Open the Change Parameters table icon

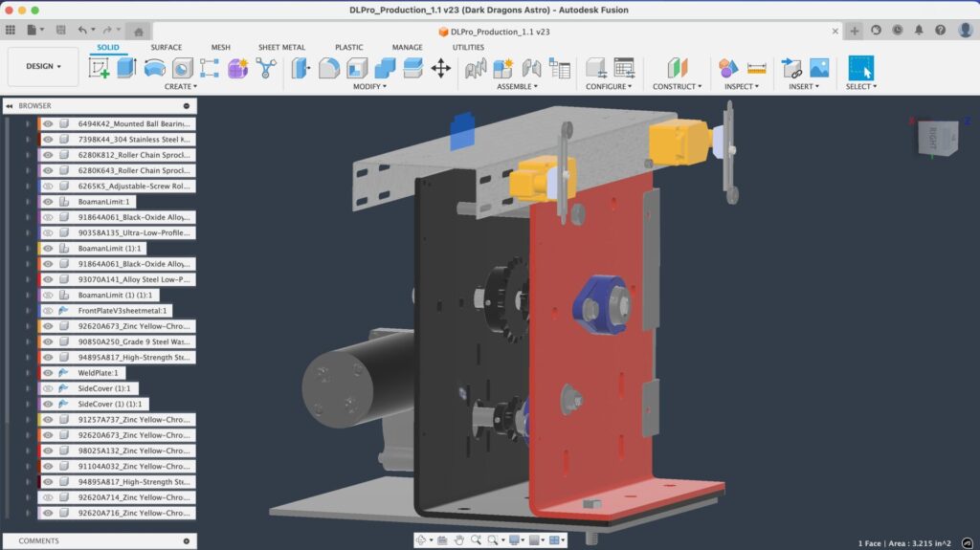click(x=624, y=68)
